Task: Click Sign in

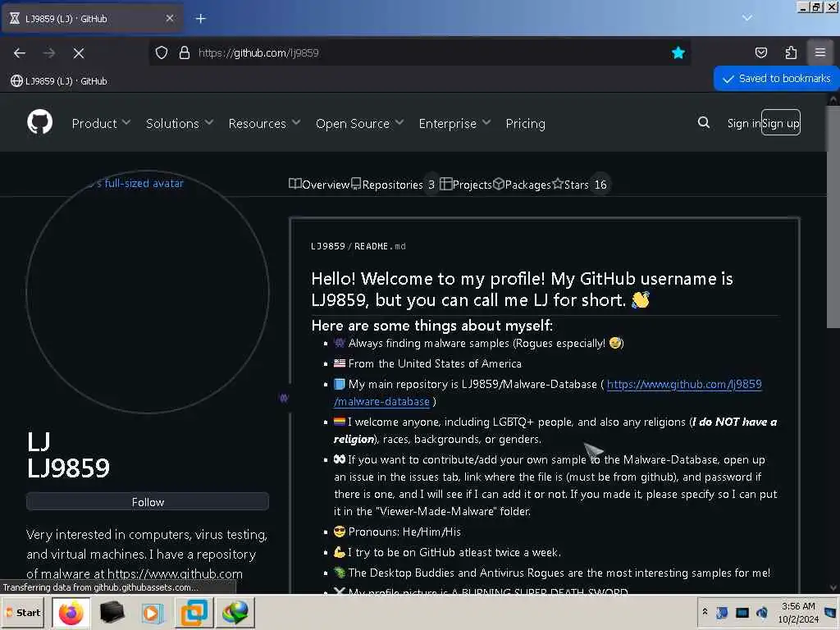Action: 743,123
